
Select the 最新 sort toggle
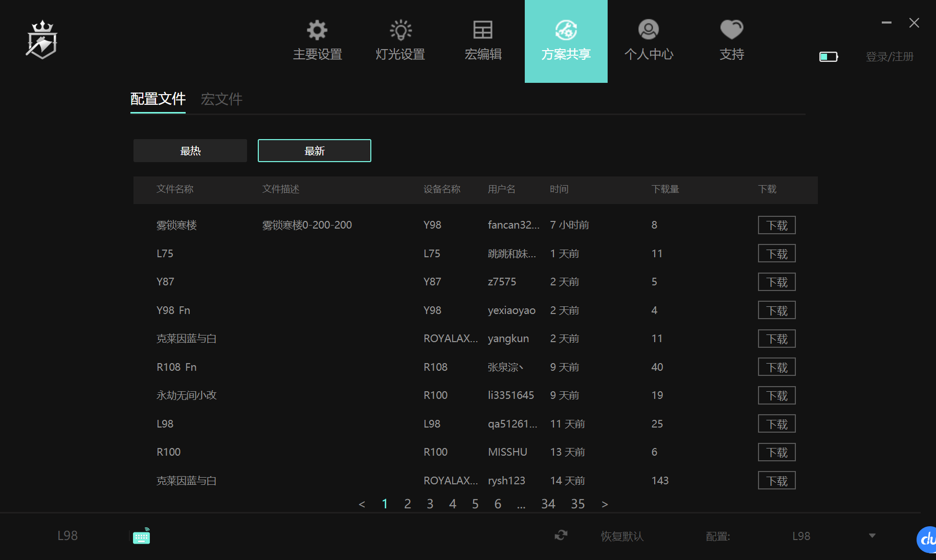[315, 151]
